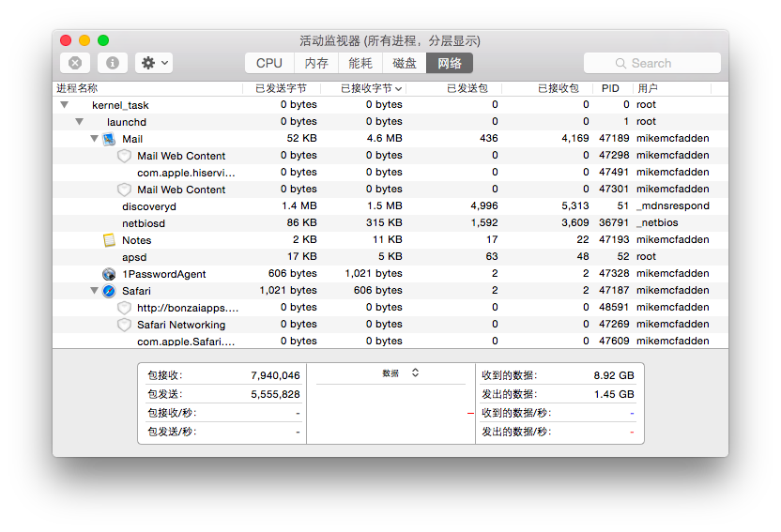This screenshot has height=532, width=781.
Task: Click shield icon beside first Mail Web Content
Action: pos(124,156)
